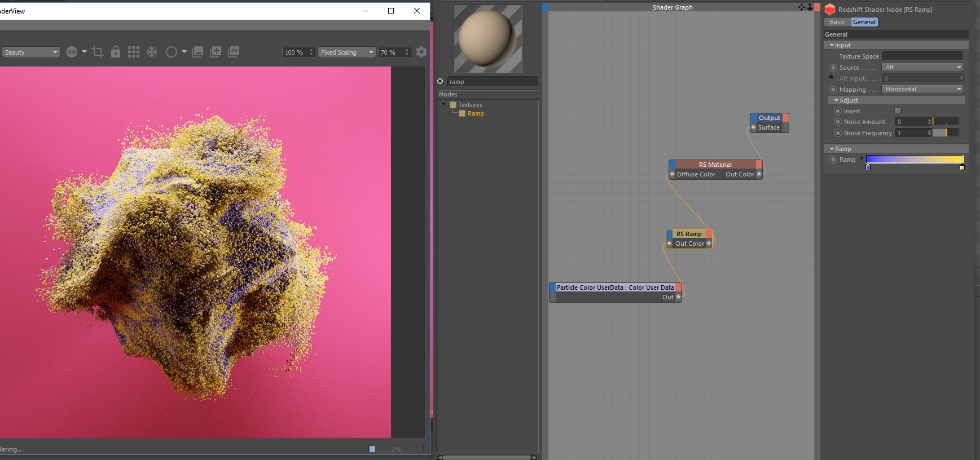
Task: Click the crop region render icon
Action: point(98,52)
